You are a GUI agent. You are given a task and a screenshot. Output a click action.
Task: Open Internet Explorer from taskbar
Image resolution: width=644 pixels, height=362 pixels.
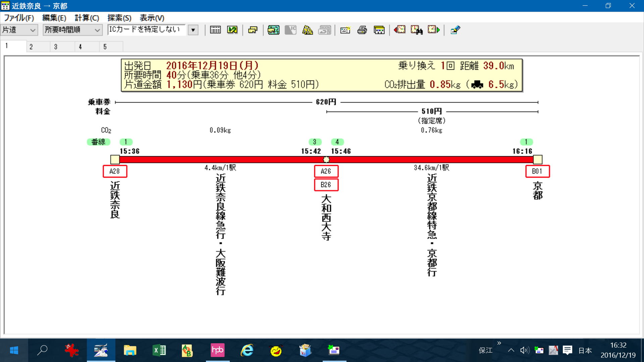(247, 350)
